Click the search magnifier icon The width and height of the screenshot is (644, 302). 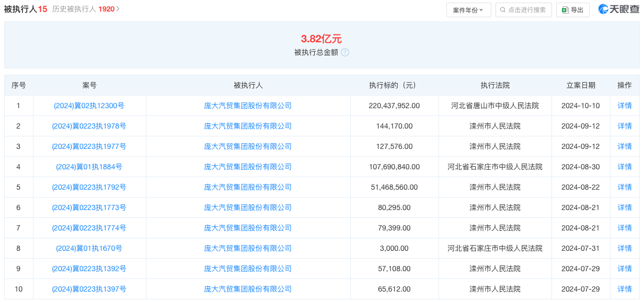[503, 10]
